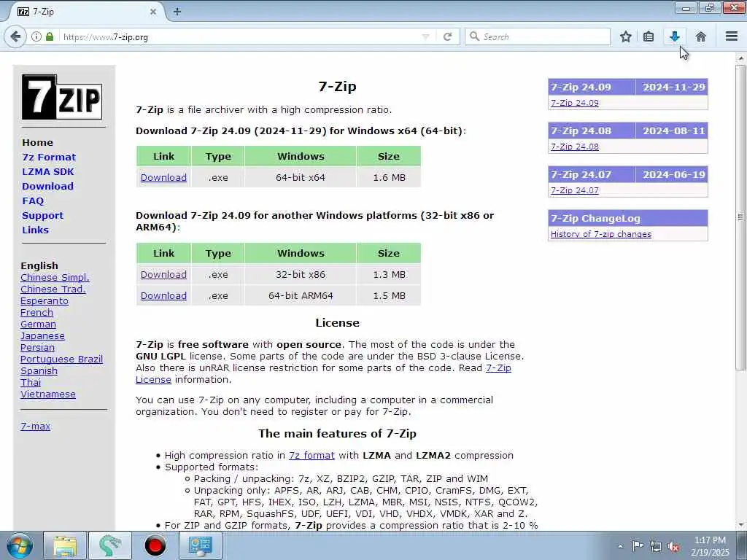Open red record button app in taskbar
This screenshot has width=747, height=560.
(x=155, y=545)
